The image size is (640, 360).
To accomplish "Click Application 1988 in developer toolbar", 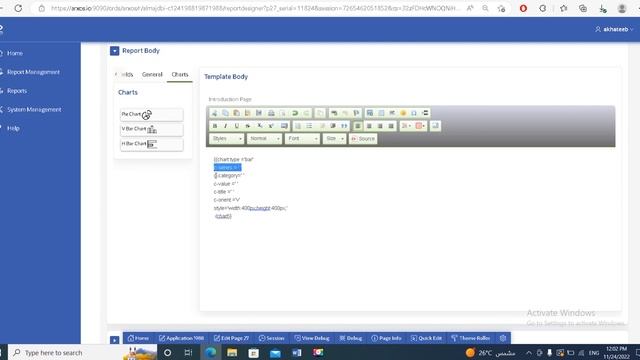I will point(182,338).
